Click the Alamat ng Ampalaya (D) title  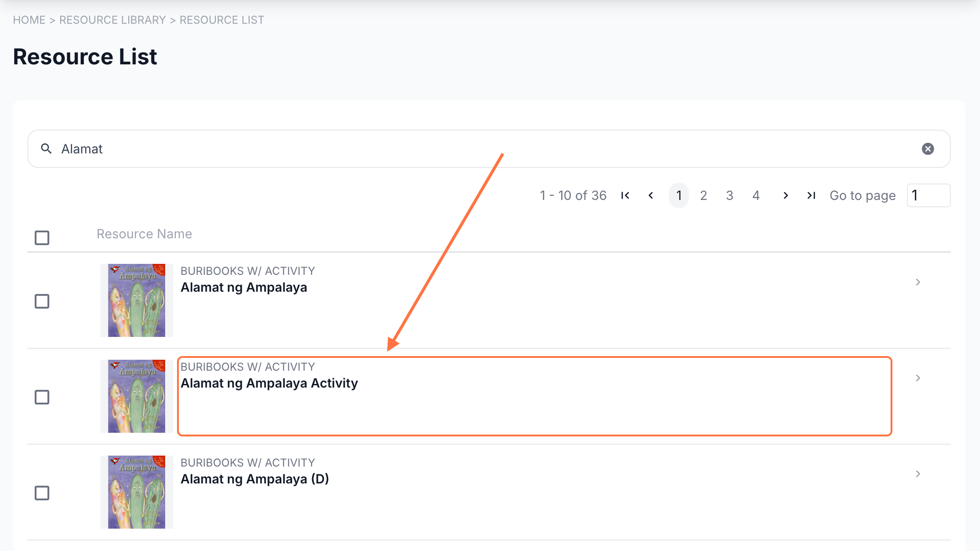coord(255,479)
